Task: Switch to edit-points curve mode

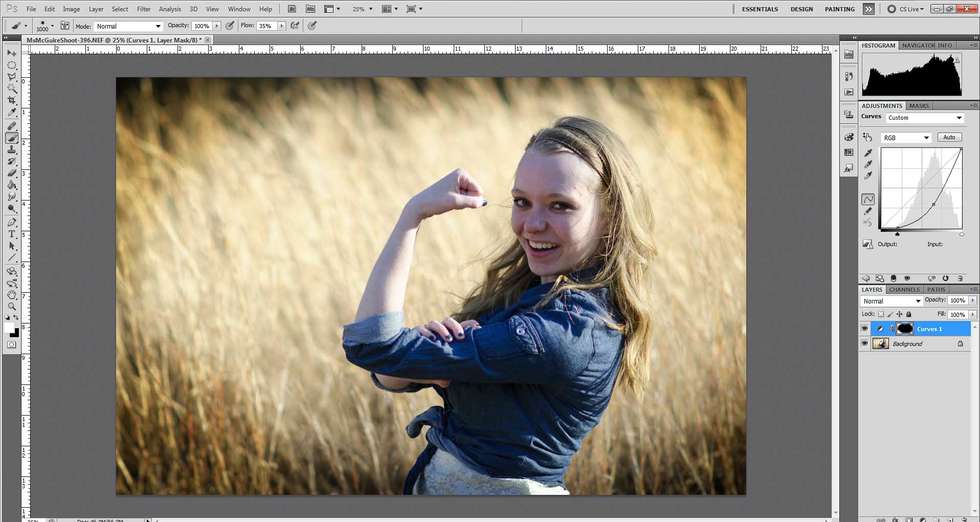Action: pyautogui.click(x=868, y=199)
